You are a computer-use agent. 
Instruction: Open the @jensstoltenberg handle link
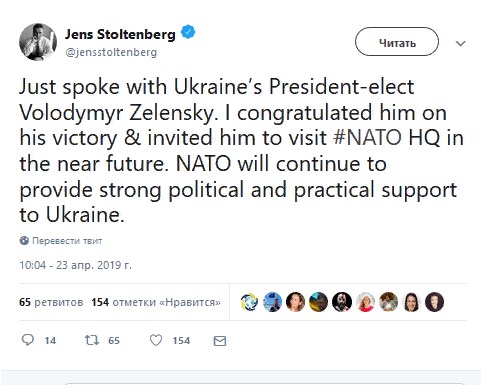pyautogui.click(x=111, y=52)
